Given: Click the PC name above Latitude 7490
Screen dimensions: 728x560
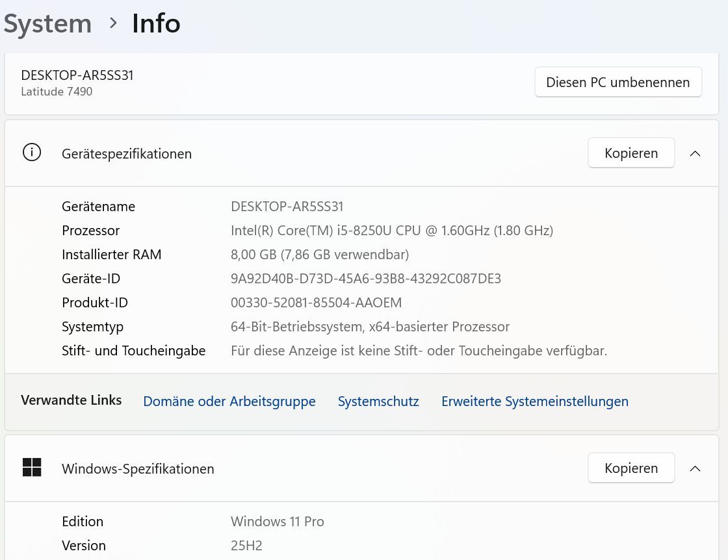Looking at the screenshot, I should (77, 75).
